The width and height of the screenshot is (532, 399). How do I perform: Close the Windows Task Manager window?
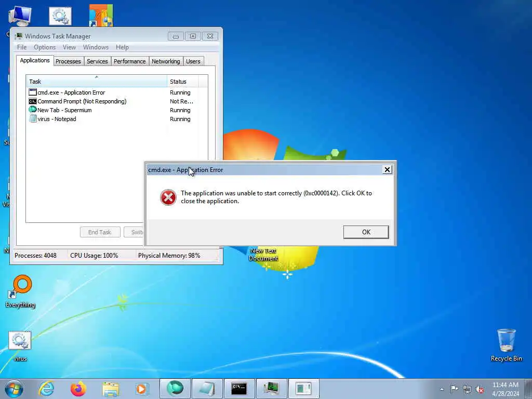[210, 36]
